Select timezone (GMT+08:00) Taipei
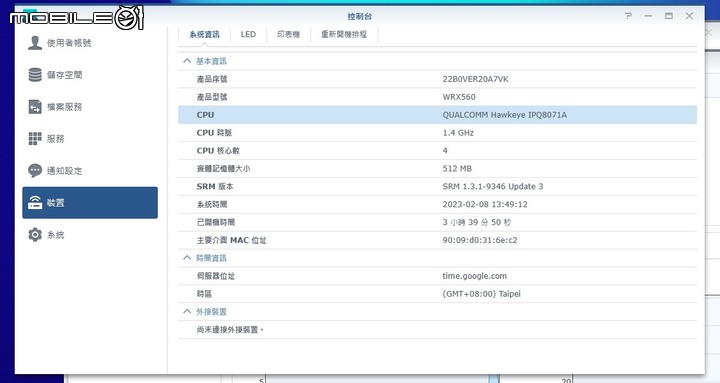The height and width of the screenshot is (383, 720). tap(481, 294)
